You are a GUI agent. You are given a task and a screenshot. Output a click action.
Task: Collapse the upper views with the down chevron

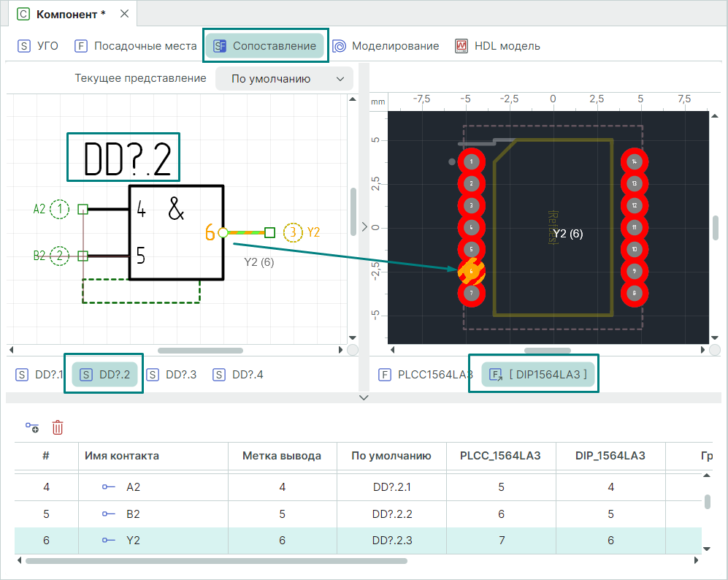click(364, 397)
